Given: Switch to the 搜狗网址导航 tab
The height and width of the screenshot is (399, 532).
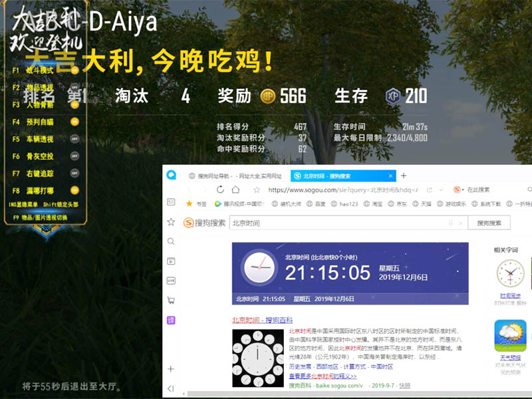Looking at the screenshot, I should [235, 176].
